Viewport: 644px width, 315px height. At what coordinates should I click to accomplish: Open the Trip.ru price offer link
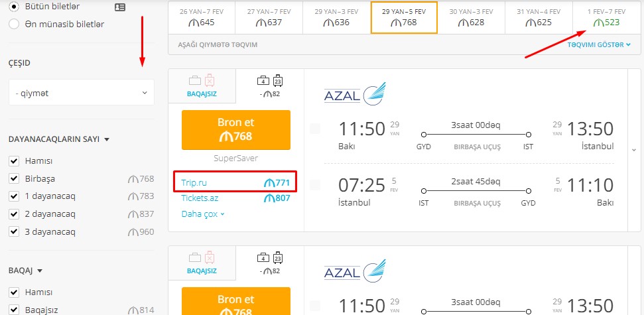[235, 183]
